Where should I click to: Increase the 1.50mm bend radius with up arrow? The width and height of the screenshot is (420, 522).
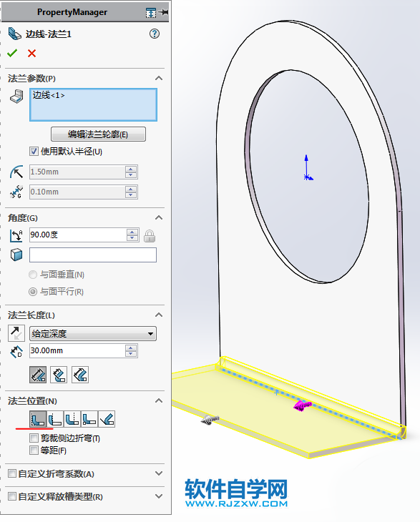(131, 169)
